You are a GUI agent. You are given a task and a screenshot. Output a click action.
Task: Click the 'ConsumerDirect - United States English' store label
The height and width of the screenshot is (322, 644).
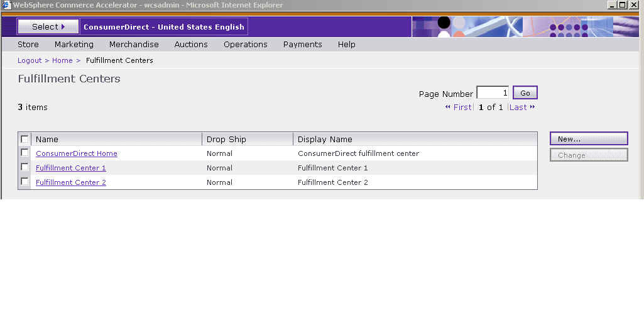click(164, 27)
